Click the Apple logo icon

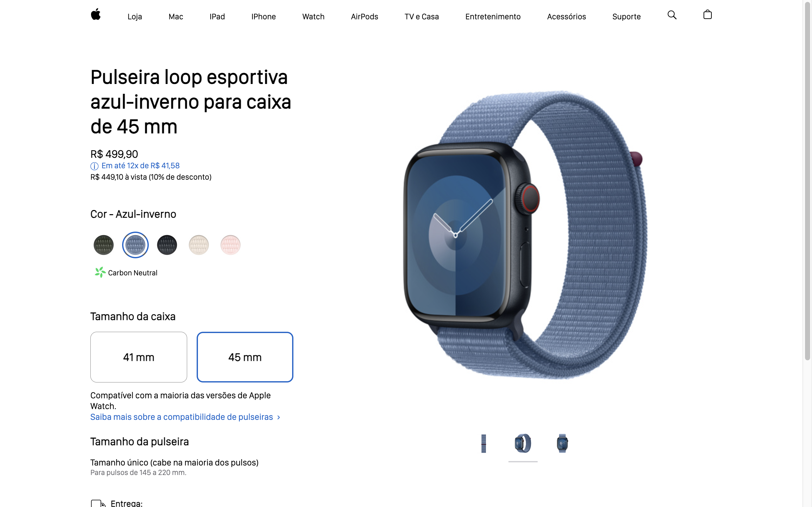(x=95, y=15)
